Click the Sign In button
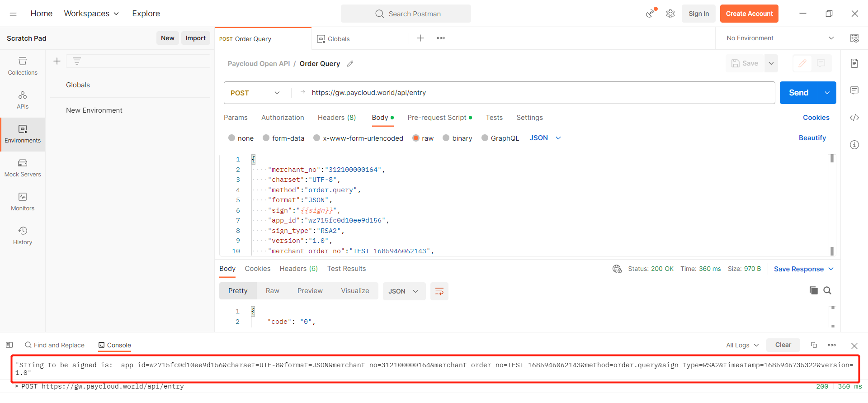This screenshot has width=868, height=403. (x=698, y=14)
